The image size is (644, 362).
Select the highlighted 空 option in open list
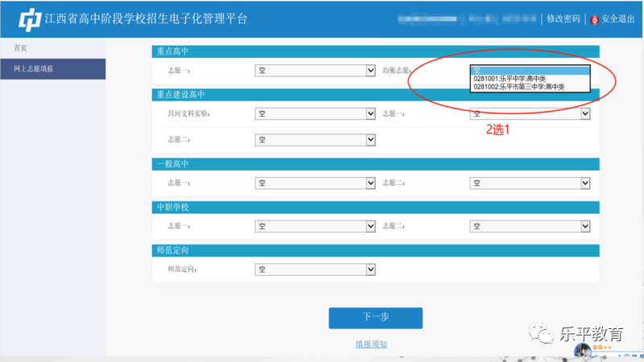pyautogui.click(x=530, y=70)
